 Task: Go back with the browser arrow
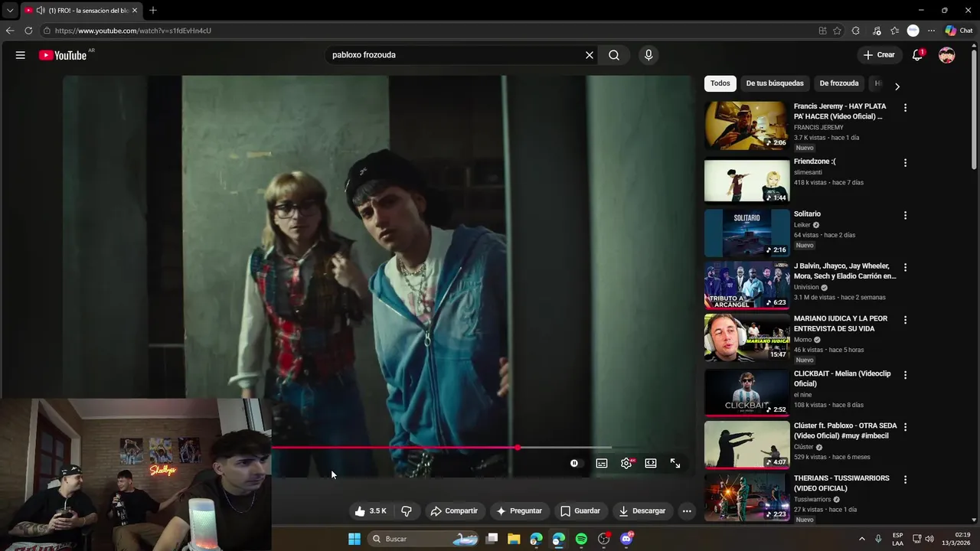pyautogui.click(x=10, y=31)
